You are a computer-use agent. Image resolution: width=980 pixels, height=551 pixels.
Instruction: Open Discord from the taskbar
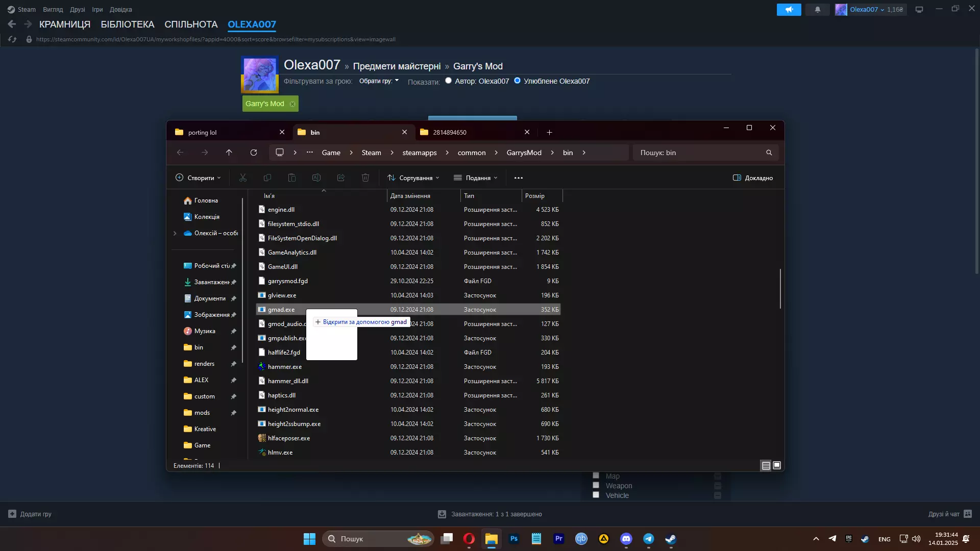point(626,539)
